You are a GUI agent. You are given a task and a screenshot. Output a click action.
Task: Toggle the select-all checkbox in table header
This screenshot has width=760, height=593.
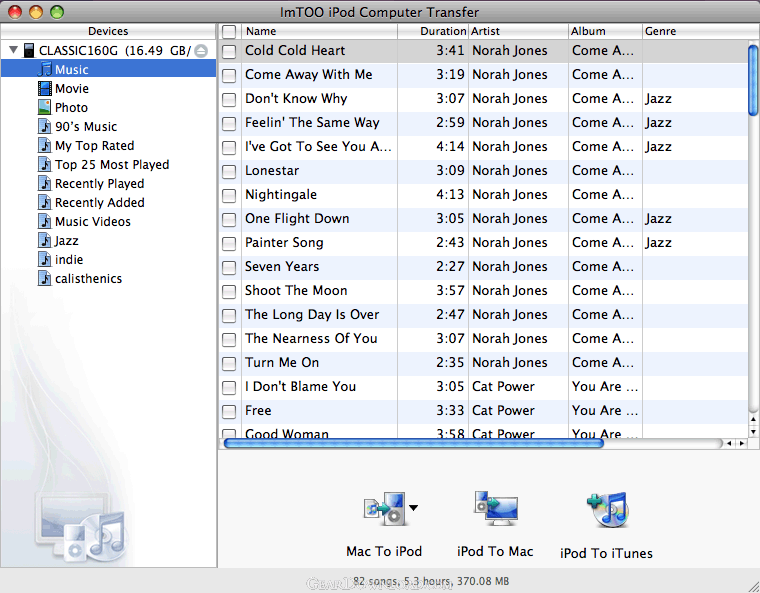[x=229, y=32]
